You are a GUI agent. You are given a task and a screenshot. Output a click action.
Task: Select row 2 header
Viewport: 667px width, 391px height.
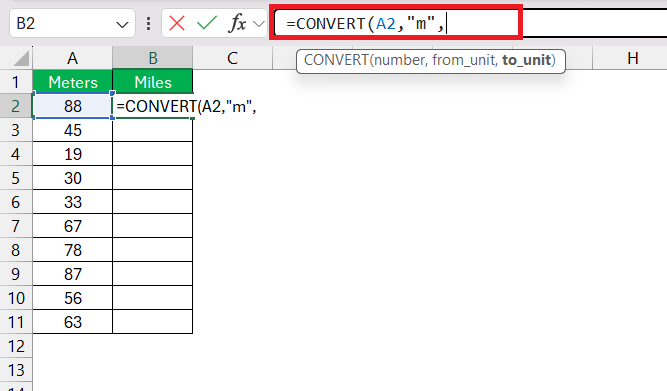point(16,106)
